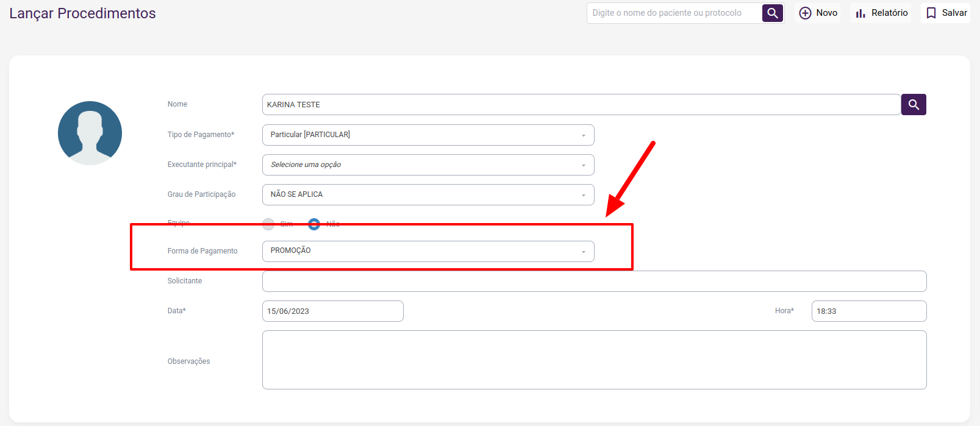Click the bookmark Salvar icon
This screenshot has width=980, height=426.
[x=931, y=13]
